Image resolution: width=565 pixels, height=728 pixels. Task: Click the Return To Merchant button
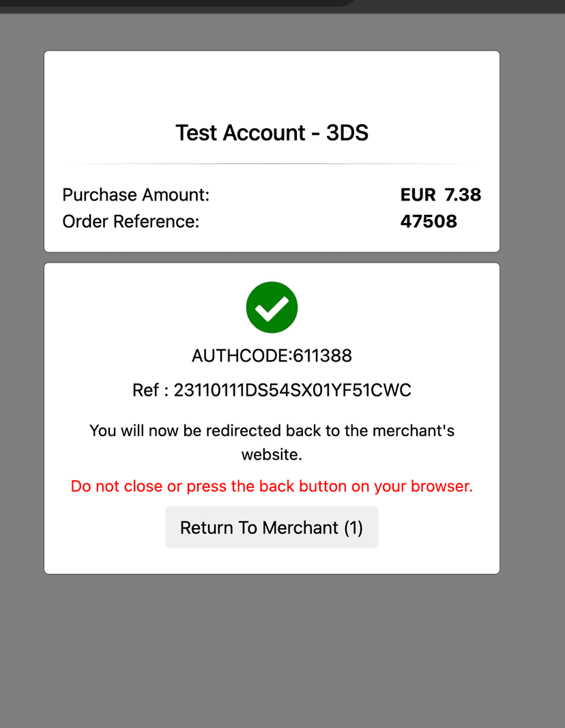[x=272, y=527]
